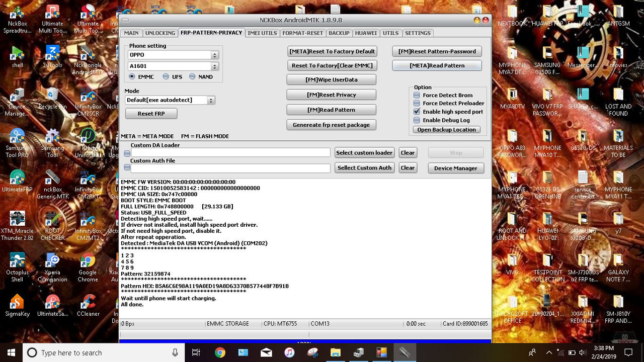The width and height of the screenshot is (644, 362).
Task: Switch to the BACKUP tab
Action: tap(339, 33)
